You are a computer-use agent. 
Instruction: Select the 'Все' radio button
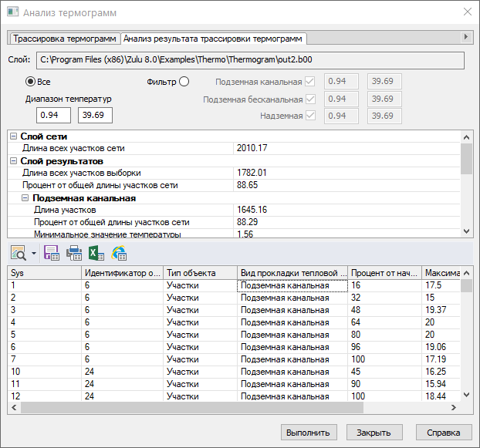[x=31, y=81]
